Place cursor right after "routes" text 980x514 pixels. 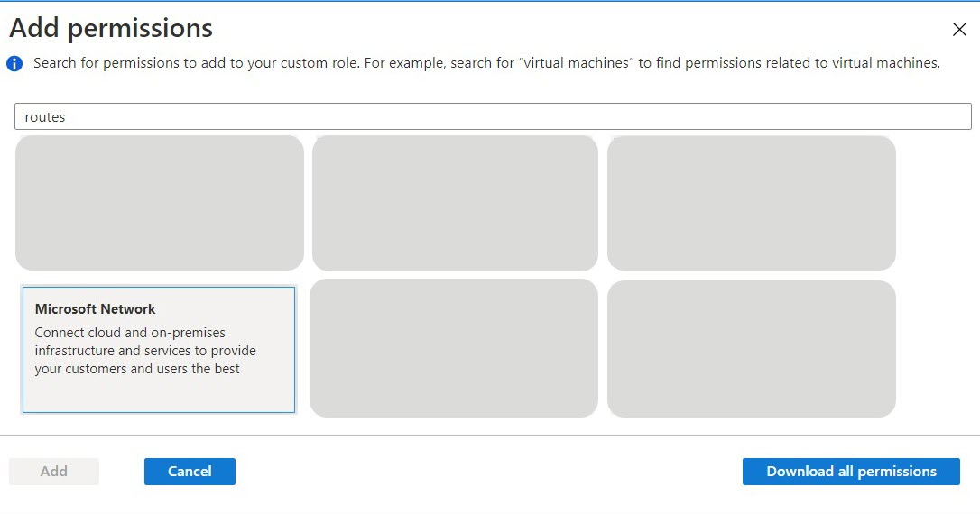[67, 117]
